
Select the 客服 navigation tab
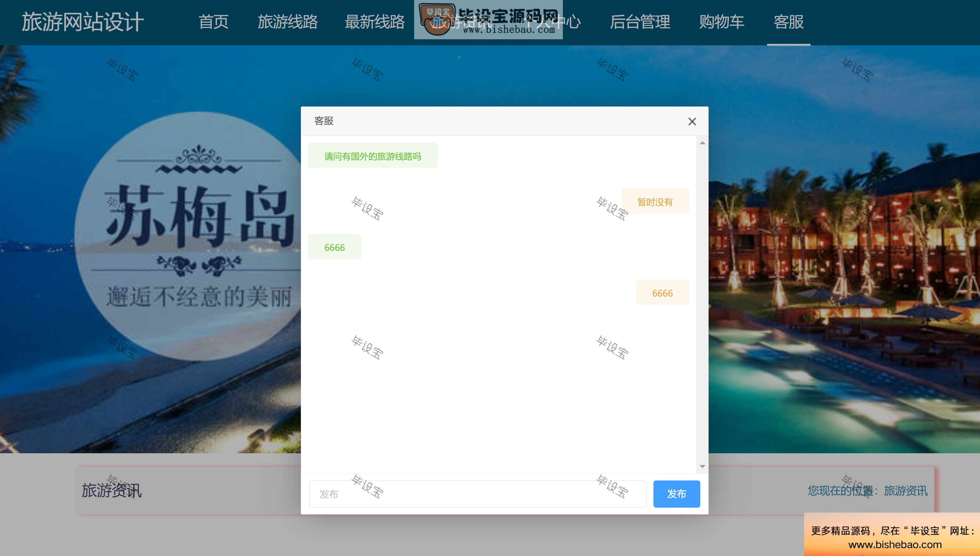coord(789,22)
